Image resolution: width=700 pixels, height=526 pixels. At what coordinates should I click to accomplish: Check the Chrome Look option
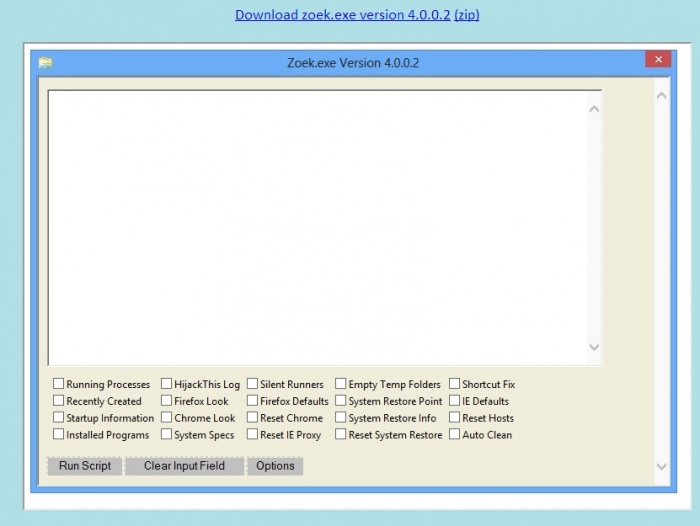click(167, 417)
